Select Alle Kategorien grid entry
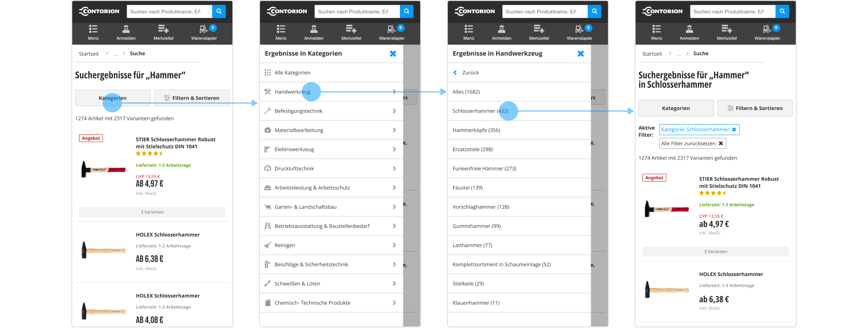This screenshot has width=868, height=328. coord(331,73)
